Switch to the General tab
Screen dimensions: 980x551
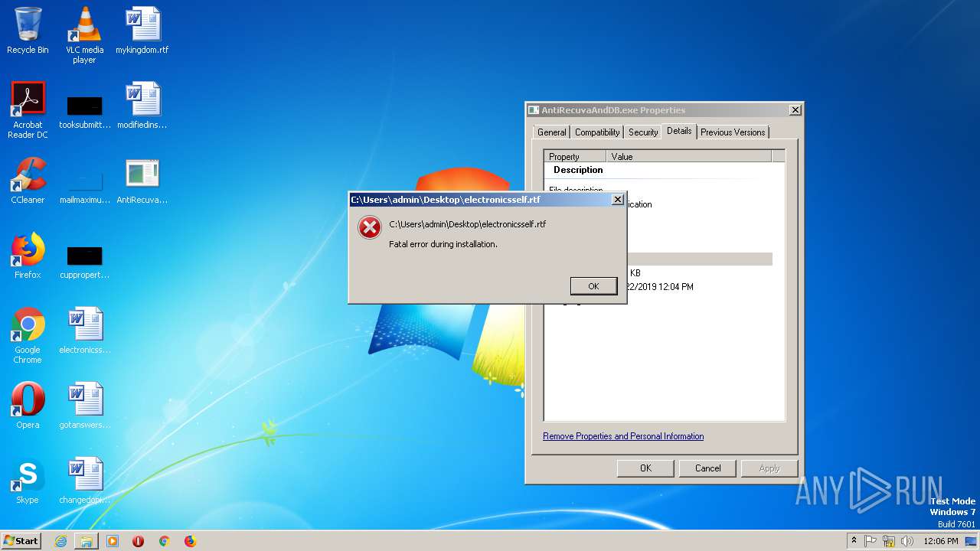click(551, 132)
